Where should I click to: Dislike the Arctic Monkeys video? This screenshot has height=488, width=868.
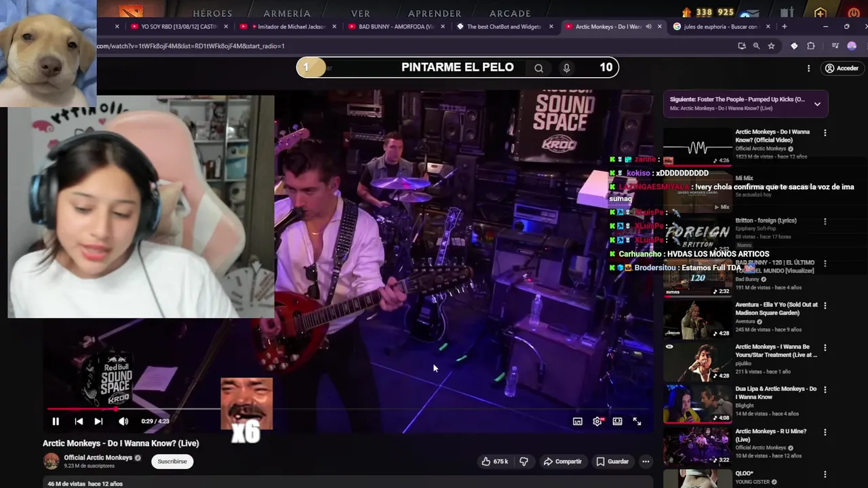[x=524, y=462]
